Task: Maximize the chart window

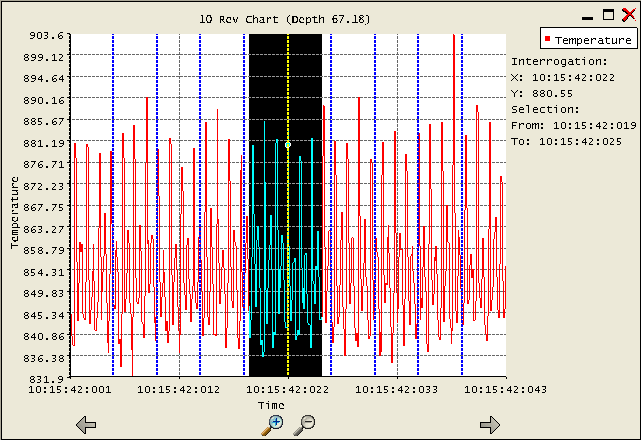Action: pos(608,15)
